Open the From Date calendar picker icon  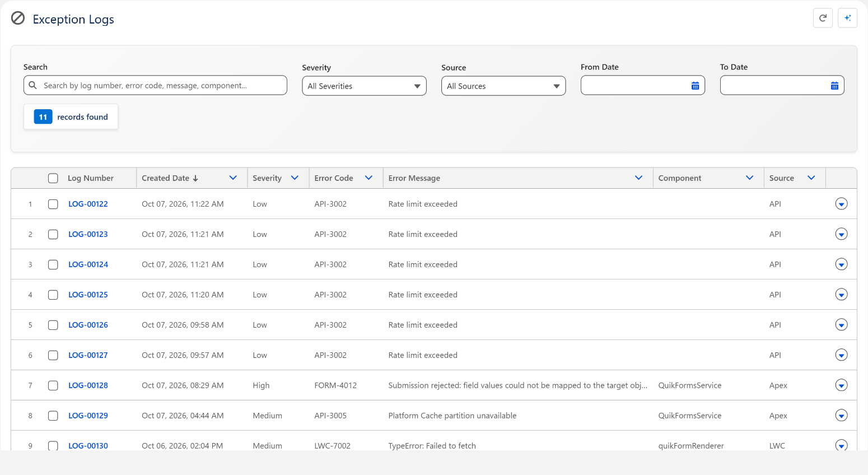pyautogui.click(x=695, y=86)
